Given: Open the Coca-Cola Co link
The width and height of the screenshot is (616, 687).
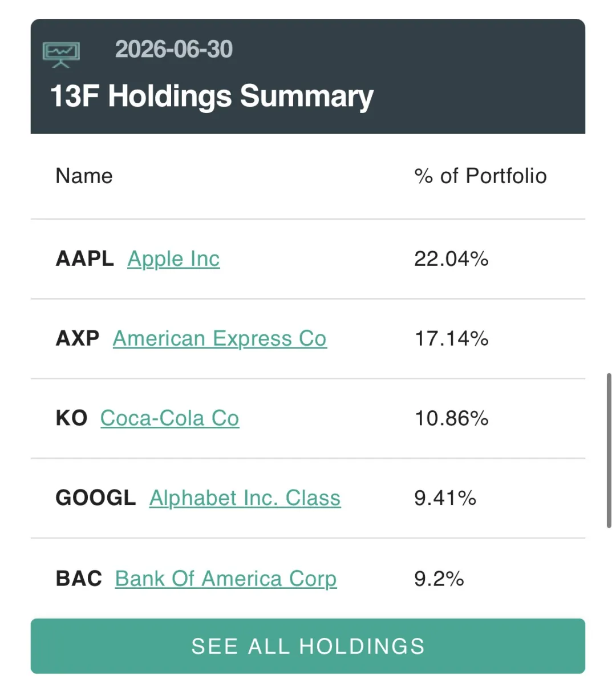Looking at the screenshot, I should coord(169,418).
